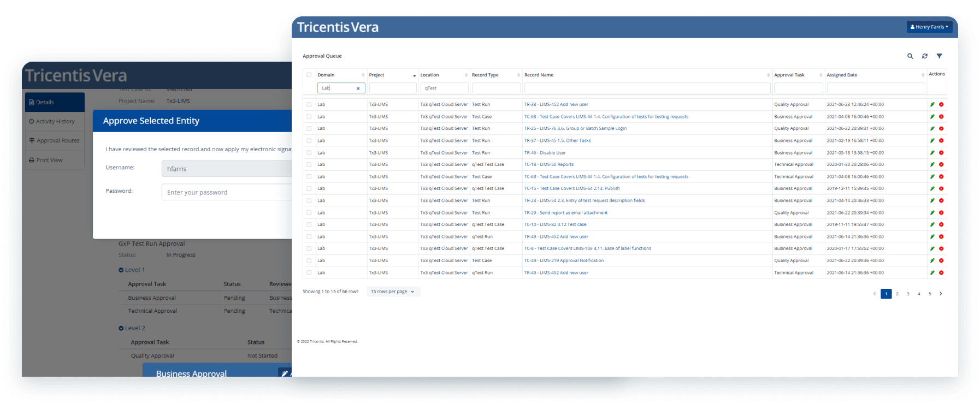Open Details tab in background window sidebar
The height and width of the screenshot is (404, 980).
point(55,102)
